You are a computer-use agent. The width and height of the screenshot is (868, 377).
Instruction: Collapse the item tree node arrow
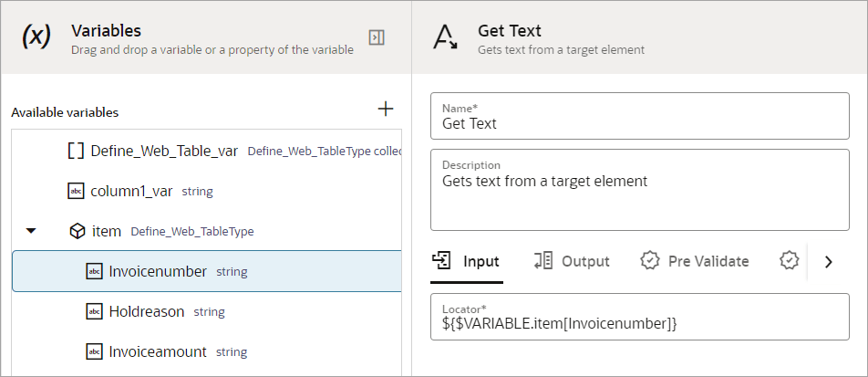click(31, 231)
